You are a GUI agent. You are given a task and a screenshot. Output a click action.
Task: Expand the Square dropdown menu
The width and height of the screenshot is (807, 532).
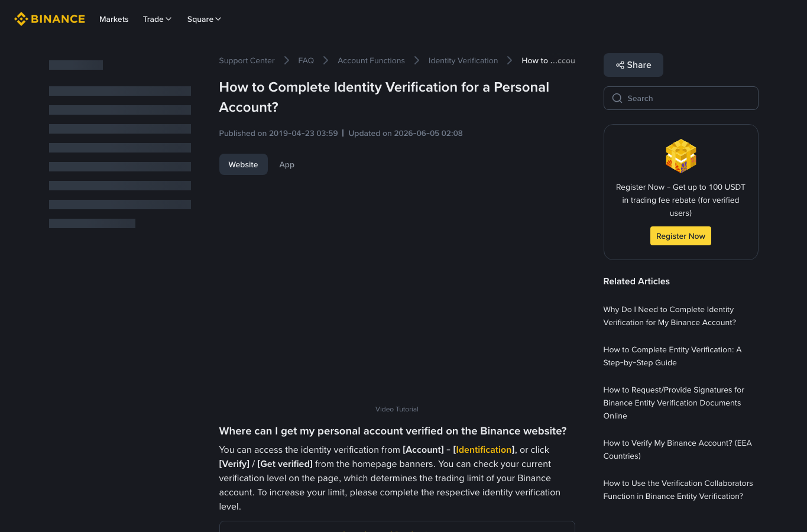(x=204, y=19)
